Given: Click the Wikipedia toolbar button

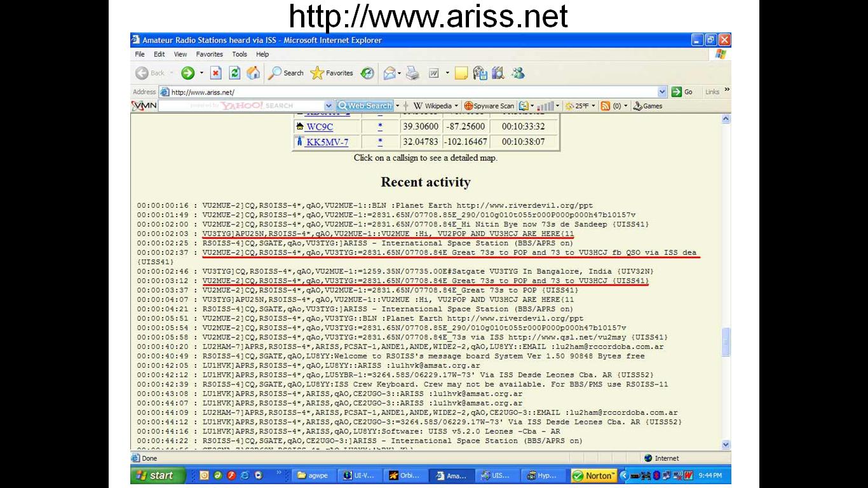Looking at the screenshot, I should (432, 106).
